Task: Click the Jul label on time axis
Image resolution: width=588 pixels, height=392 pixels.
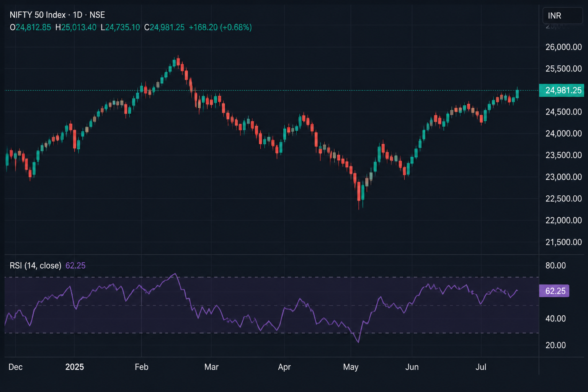Action: point(481,367)
